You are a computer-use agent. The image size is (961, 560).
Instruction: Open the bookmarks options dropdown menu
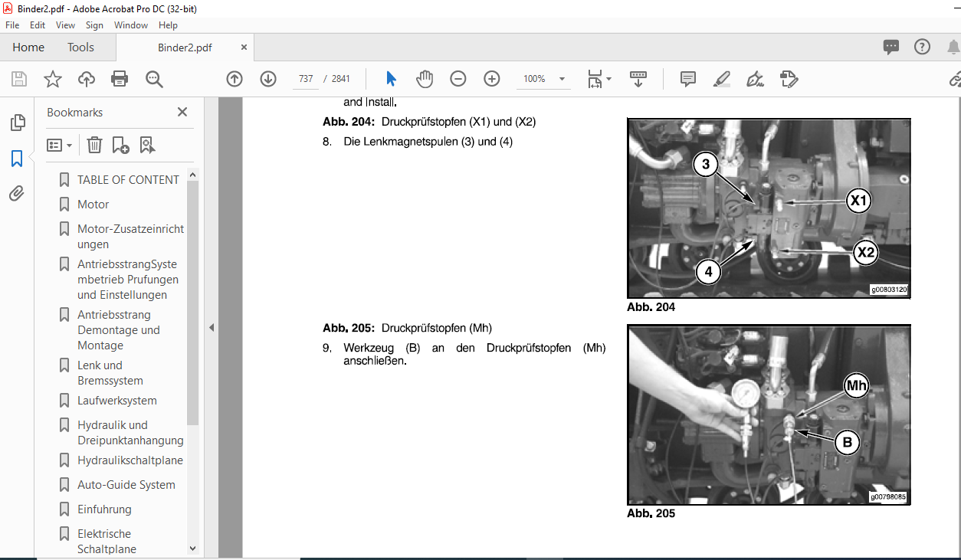(x=60, y=145)
